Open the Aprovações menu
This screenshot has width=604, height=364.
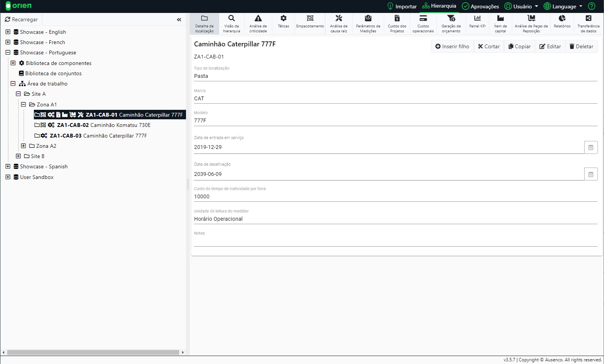tap(480, 6)
